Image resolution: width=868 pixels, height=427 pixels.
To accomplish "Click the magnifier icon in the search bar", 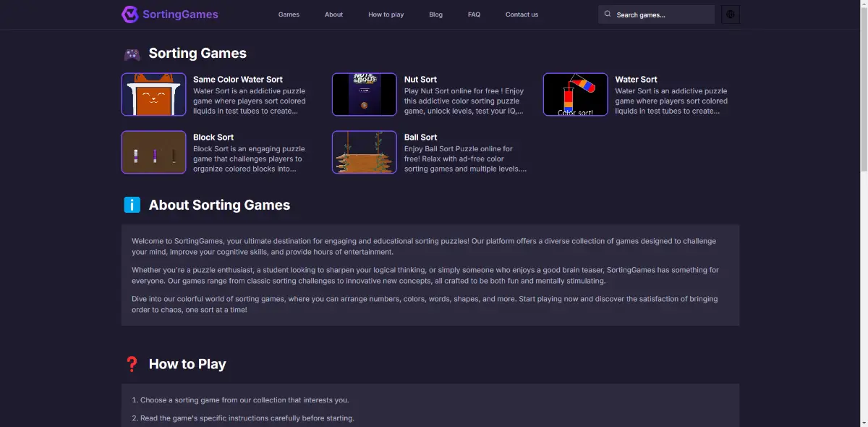I will 608,14.
